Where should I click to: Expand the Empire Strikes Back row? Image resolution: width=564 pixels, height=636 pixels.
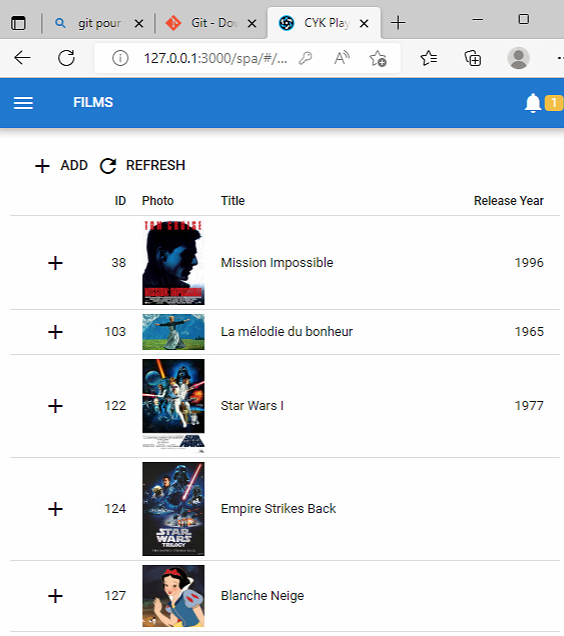(x=55, y=509)
